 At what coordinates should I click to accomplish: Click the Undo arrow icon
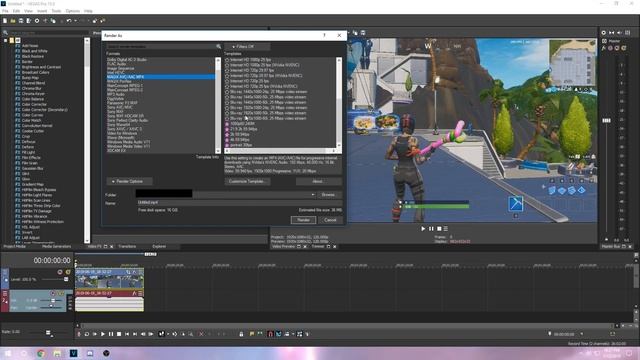(69, 20)
